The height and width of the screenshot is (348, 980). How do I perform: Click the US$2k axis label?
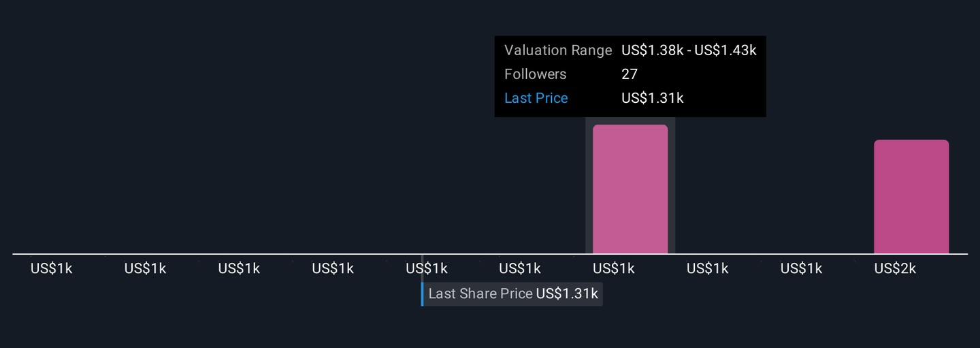point(895,268)
